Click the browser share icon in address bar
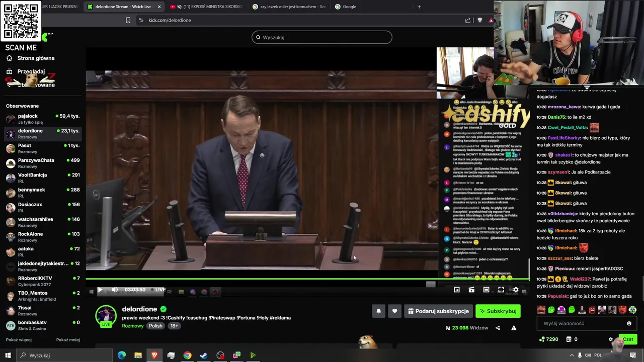644x362 pixels. [x=468, y=20]
